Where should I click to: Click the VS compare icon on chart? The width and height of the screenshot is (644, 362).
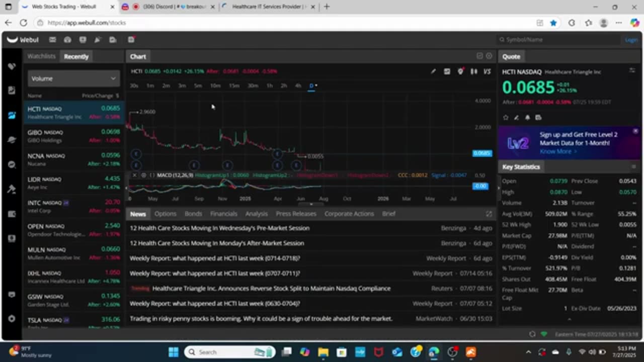coord(487,71)
